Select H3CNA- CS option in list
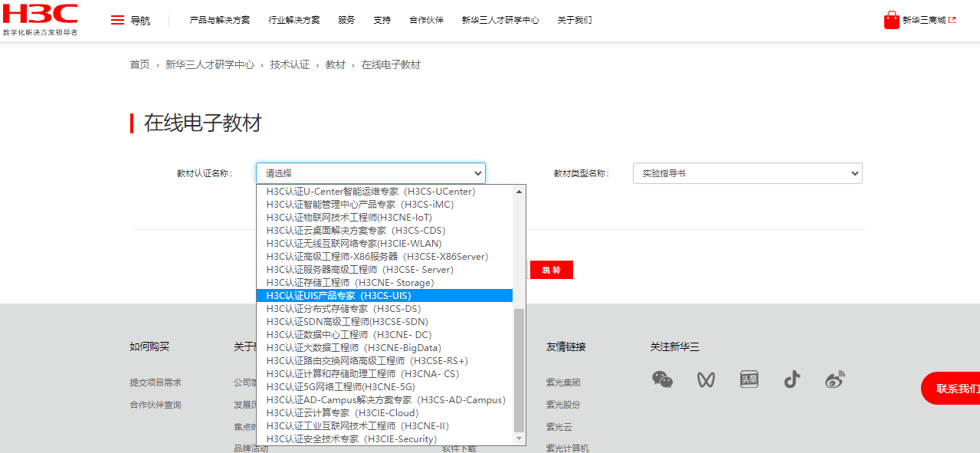 click(x=385, y=374)
